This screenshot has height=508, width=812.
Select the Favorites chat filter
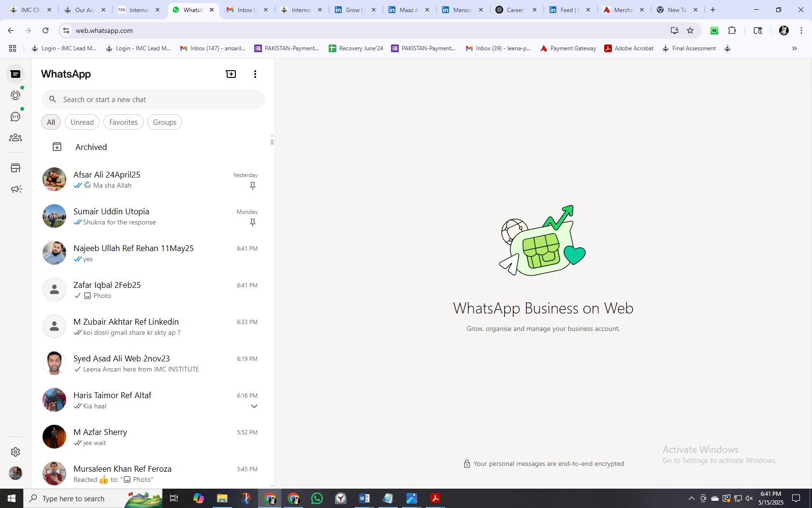(123, 122)
